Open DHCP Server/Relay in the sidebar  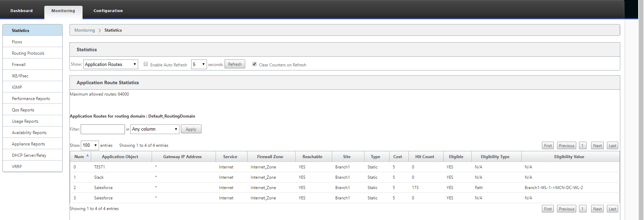click(32, 155)
